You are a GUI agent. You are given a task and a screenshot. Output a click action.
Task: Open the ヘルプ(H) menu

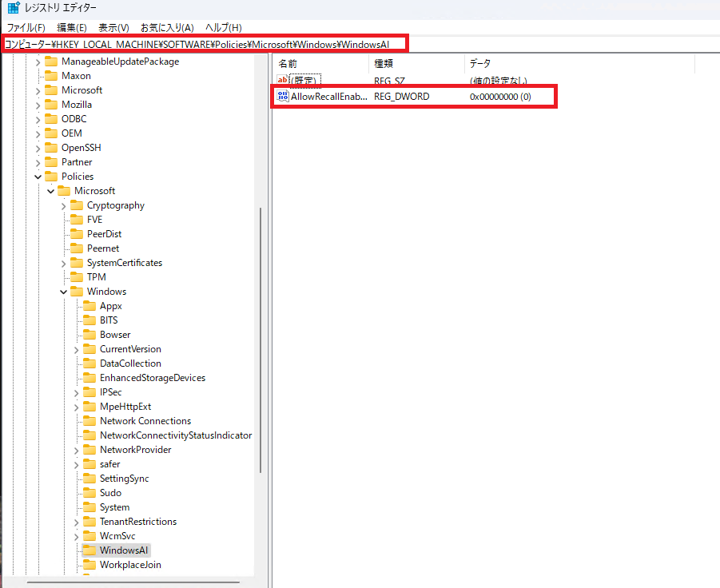pyautogui.click(x=224, y=27)
